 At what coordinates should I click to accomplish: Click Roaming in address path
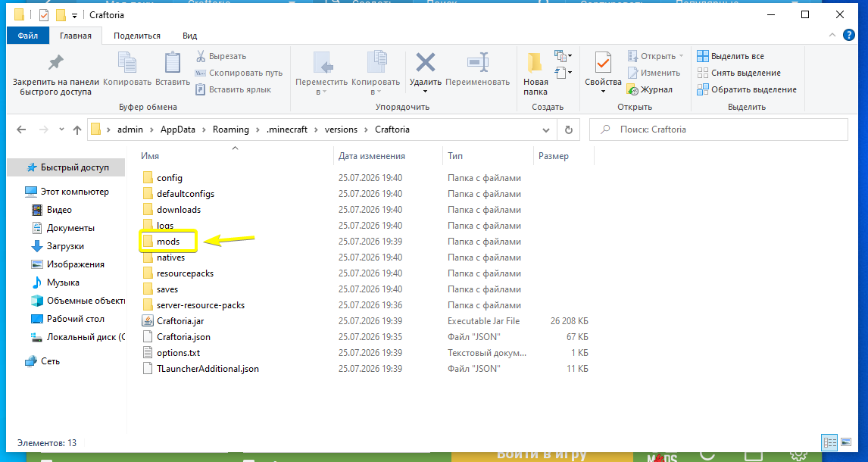[231, 130]
